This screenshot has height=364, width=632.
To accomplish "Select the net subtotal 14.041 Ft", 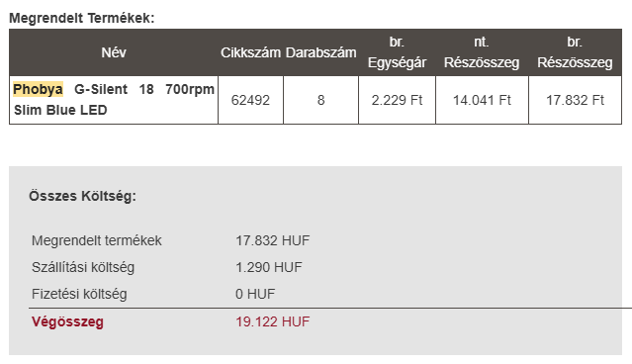I will coord(482,100).
